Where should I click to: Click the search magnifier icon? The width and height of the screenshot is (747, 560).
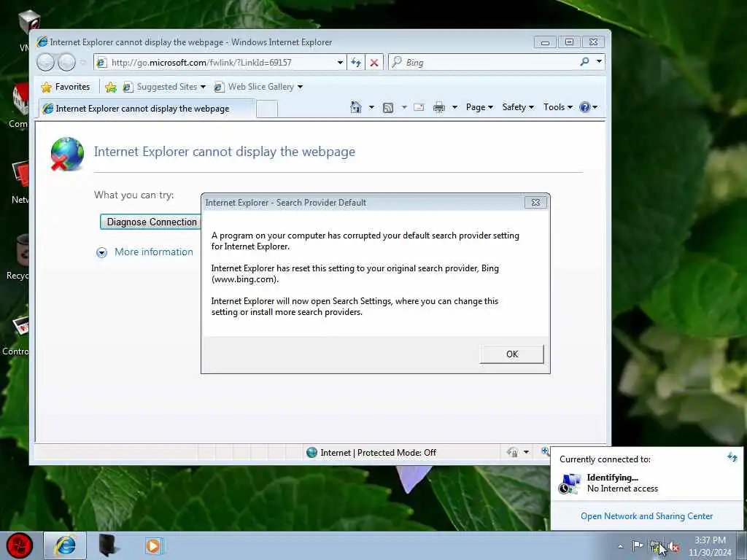click(x=584, y=62)
